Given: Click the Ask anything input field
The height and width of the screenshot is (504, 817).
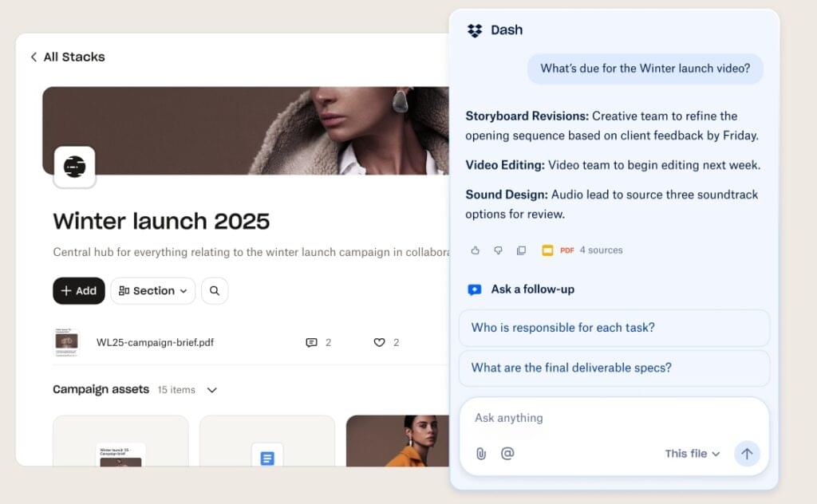Looking at the screenshot, I should pyautogui.click(x=614, y=418).
